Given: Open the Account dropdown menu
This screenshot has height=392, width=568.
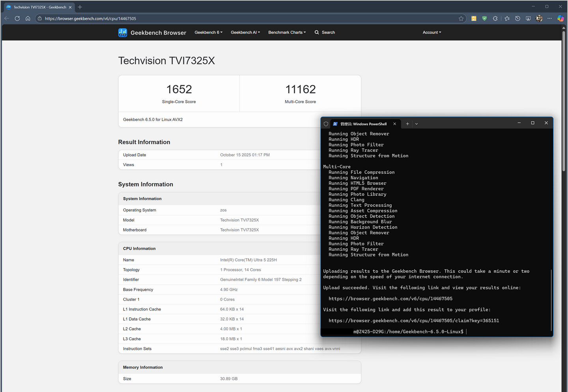Looking at the screenshot, I should (432, 33).
